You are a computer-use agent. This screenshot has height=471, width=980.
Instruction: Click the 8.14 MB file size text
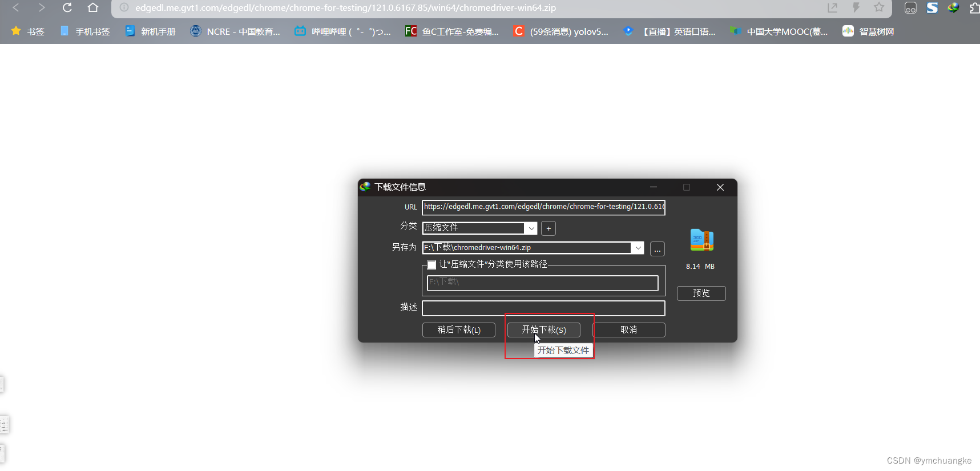point(700,267)
